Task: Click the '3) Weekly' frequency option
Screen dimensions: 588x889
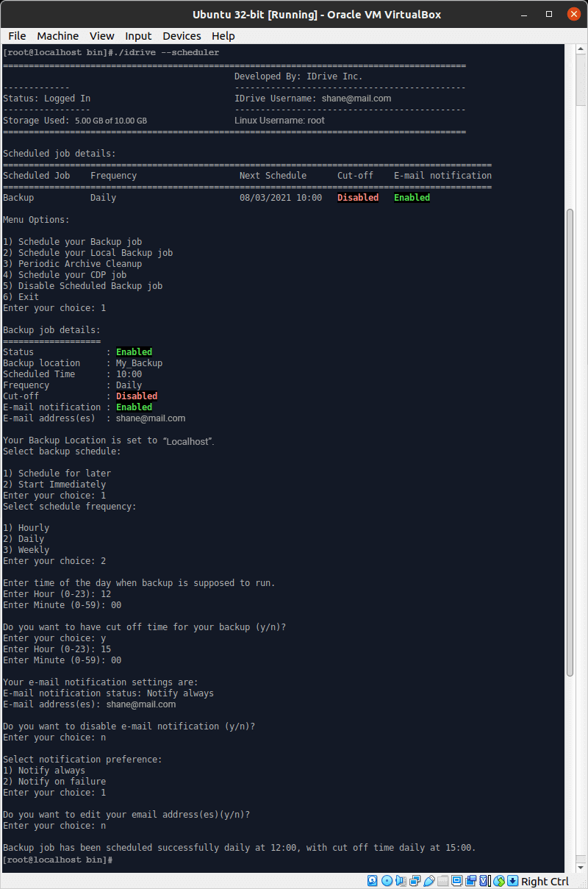Action: pos(26,550)
